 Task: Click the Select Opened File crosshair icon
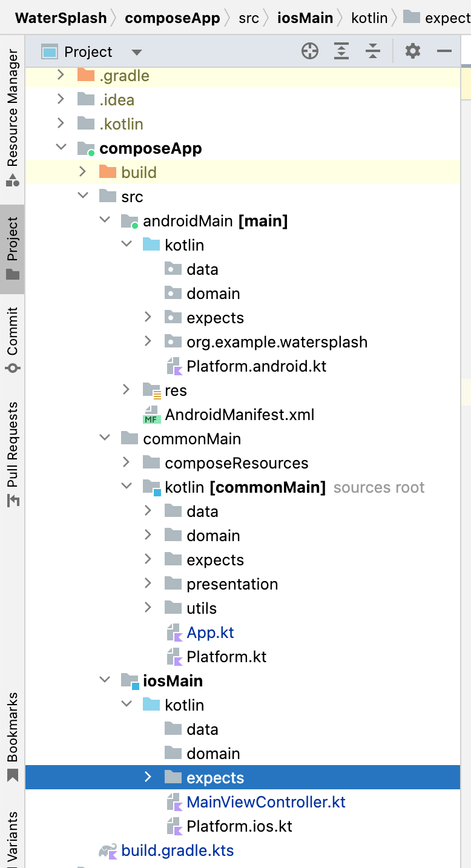tap(310, 51)
